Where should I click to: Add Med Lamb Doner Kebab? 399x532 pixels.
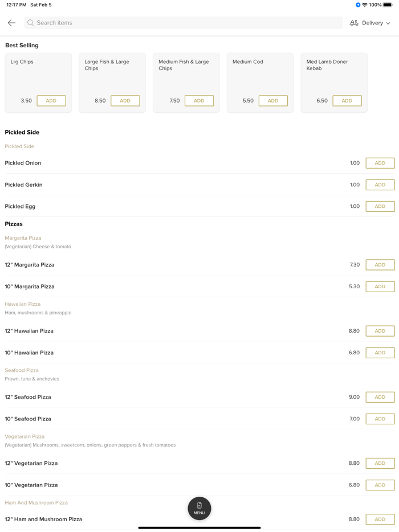click(347, 101)
